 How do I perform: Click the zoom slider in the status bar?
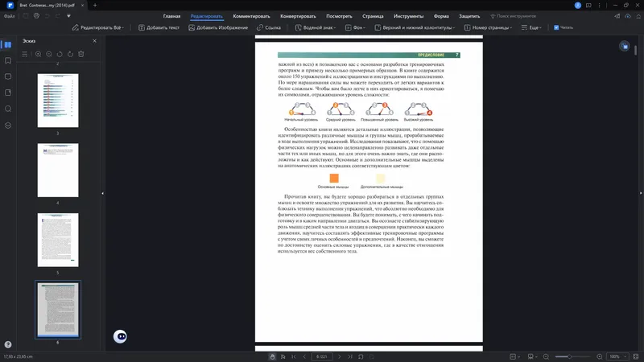pos(572,356)
